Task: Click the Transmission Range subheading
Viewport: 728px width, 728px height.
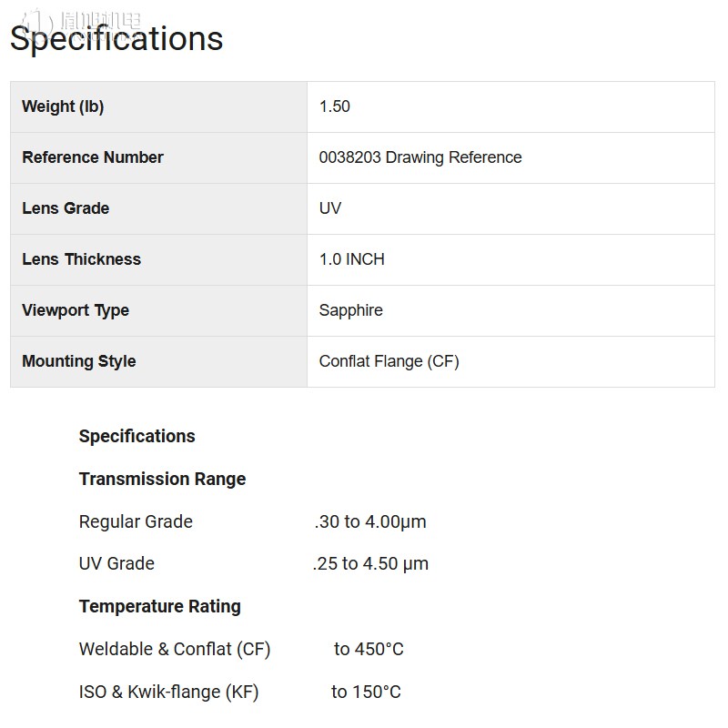Action: (163, 480)
